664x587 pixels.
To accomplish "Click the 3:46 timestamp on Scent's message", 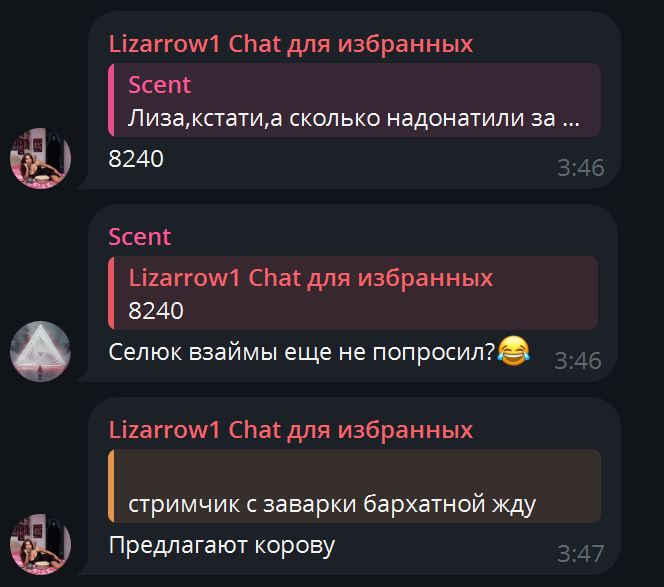I will click(578, 361).
